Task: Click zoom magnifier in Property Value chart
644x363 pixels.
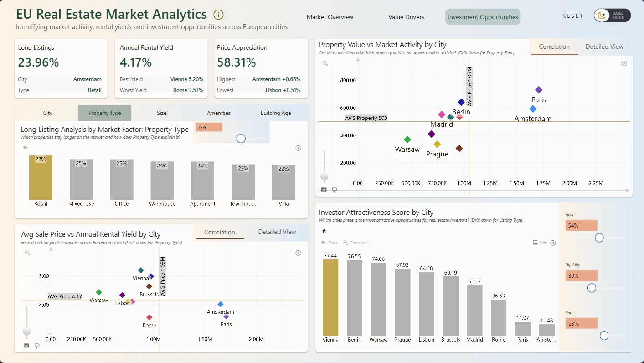Action: [325, 63]
